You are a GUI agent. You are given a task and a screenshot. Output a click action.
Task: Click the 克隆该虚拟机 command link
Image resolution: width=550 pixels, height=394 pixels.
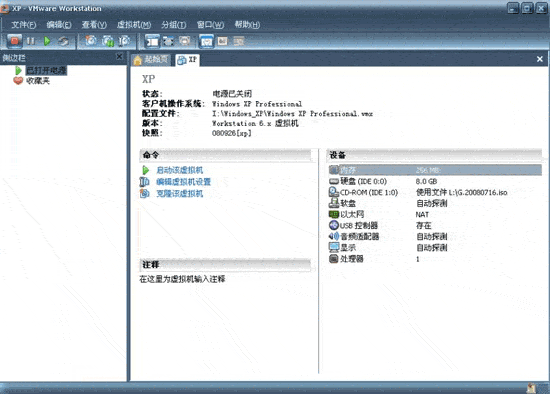point(180,193)
